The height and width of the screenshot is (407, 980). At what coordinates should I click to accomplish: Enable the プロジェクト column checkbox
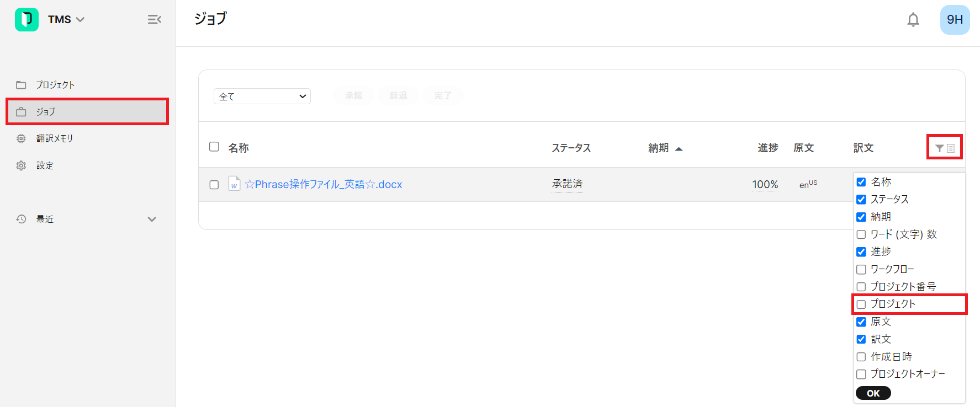[x=861, y=304]
